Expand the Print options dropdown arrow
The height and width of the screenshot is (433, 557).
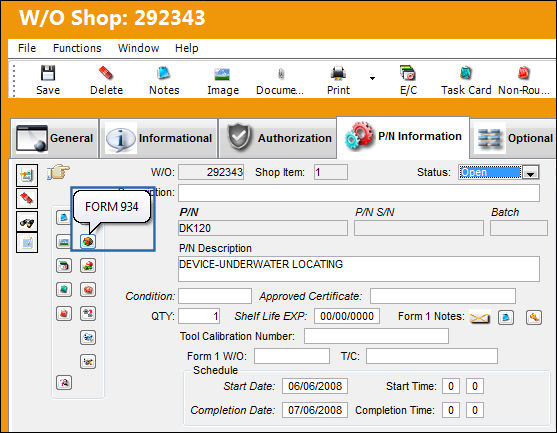pyautogui.click(x=372, y=78)
